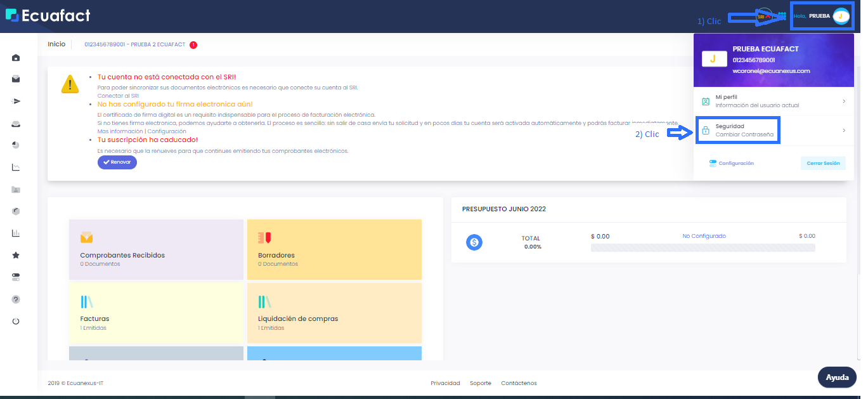Select Mi perfil menu entry
Image resolution: width=868 pixels, height=399 pixels.
[756, 101]
